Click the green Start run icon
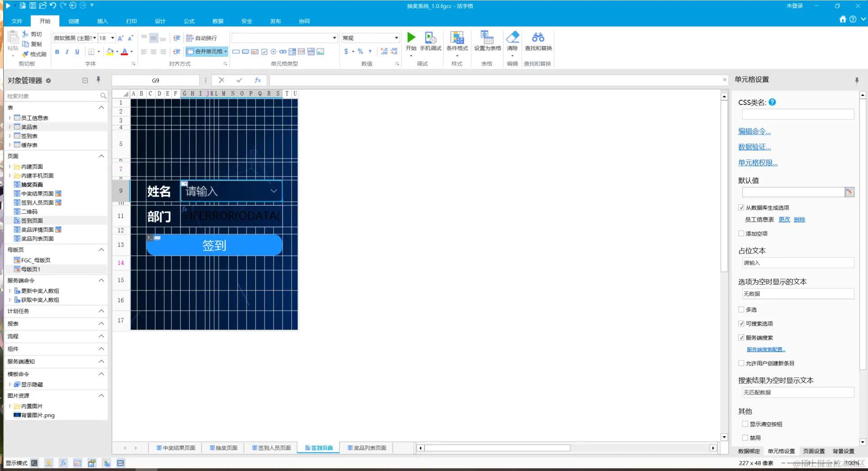This screenshot has width=868, height=471. [411, 37]
